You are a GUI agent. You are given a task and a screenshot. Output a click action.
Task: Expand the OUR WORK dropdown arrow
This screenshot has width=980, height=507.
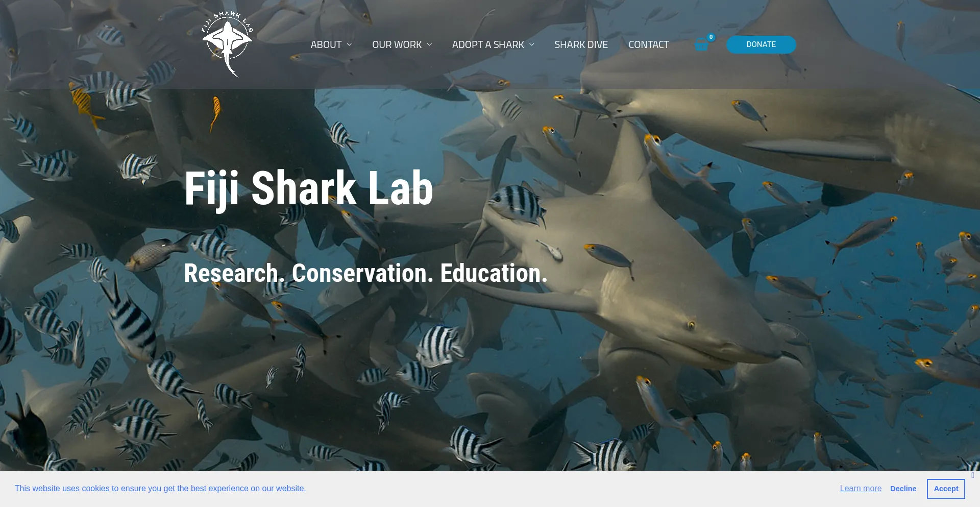429,45
